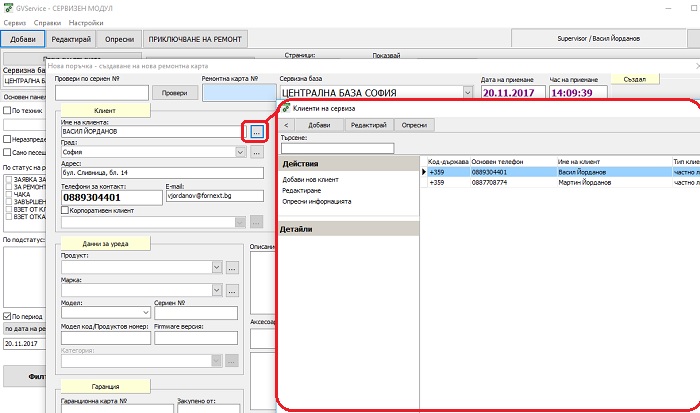Open the Справки menu
The width and height of the screenshot is (700, 413).
tap(47, 23)
